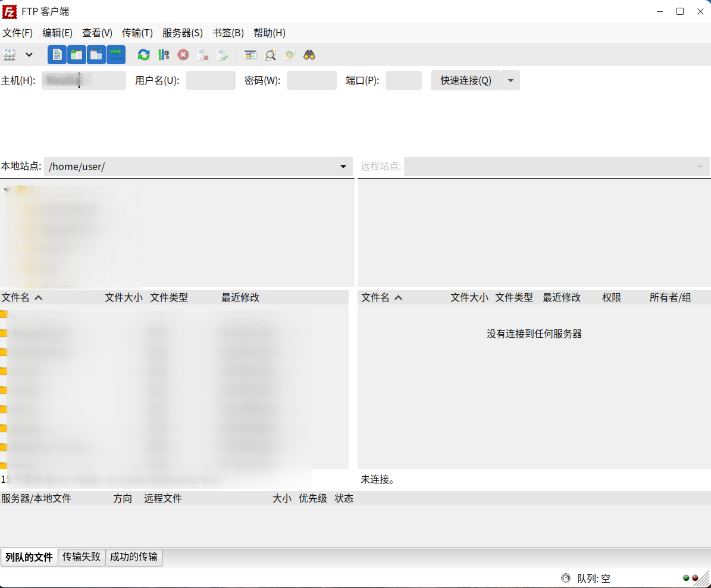
Task: Open the 传输(T) menu
Action: 137,33
